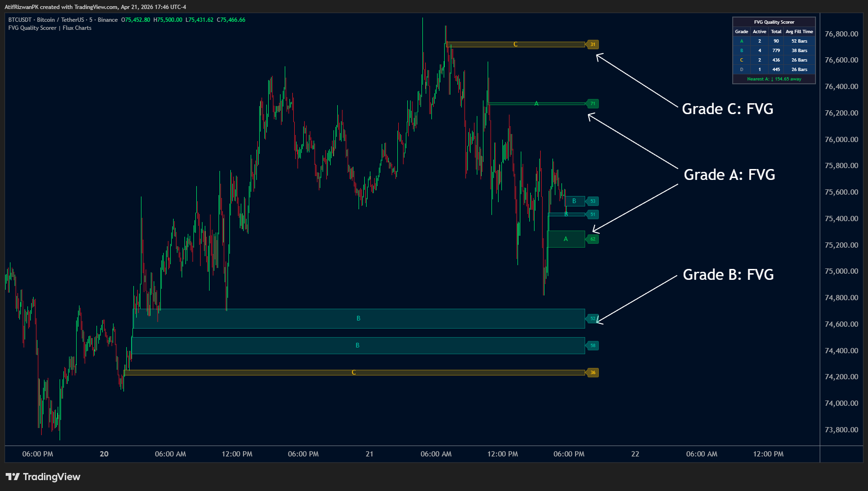Image resolution: width=868 pixels, height=491 pixels.
Task: Select the upper wide teal B zone
Action: point(359,319)
